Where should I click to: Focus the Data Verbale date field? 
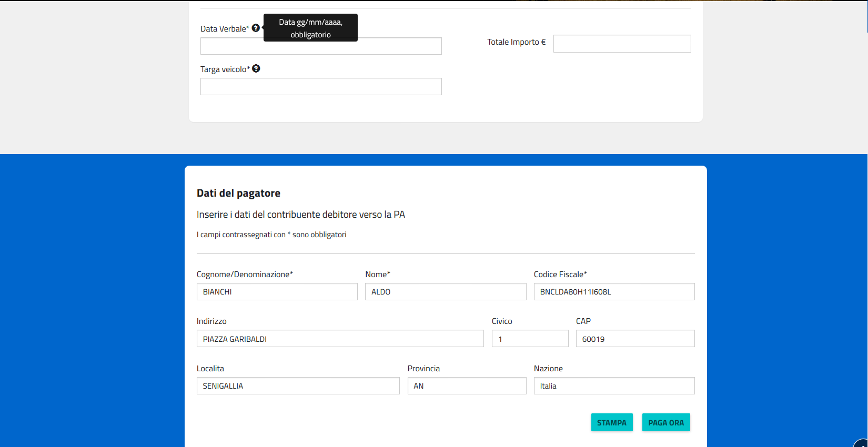coord(321,47)
